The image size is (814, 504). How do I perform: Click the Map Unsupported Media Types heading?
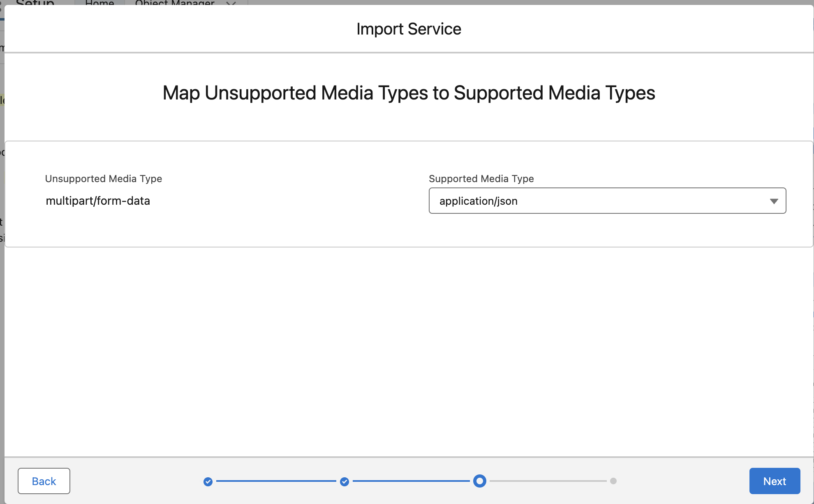(409, 93)
